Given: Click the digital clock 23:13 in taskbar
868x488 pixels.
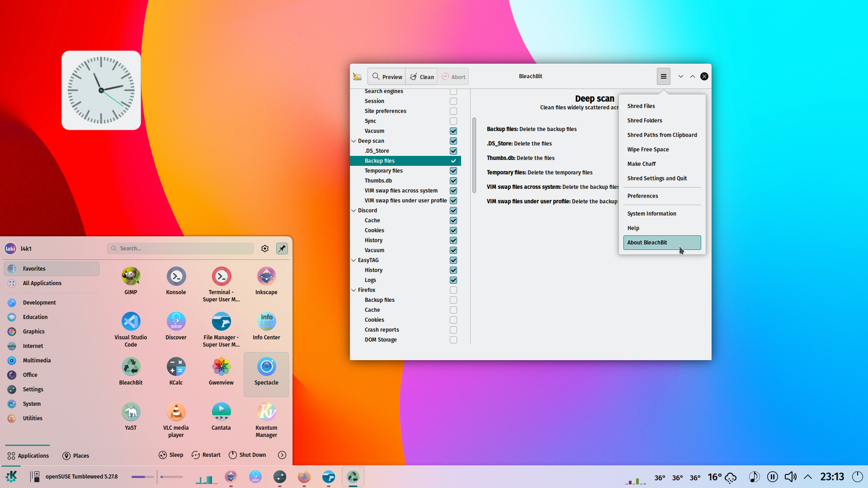Looking at the screenshot, I should [832, 477].
